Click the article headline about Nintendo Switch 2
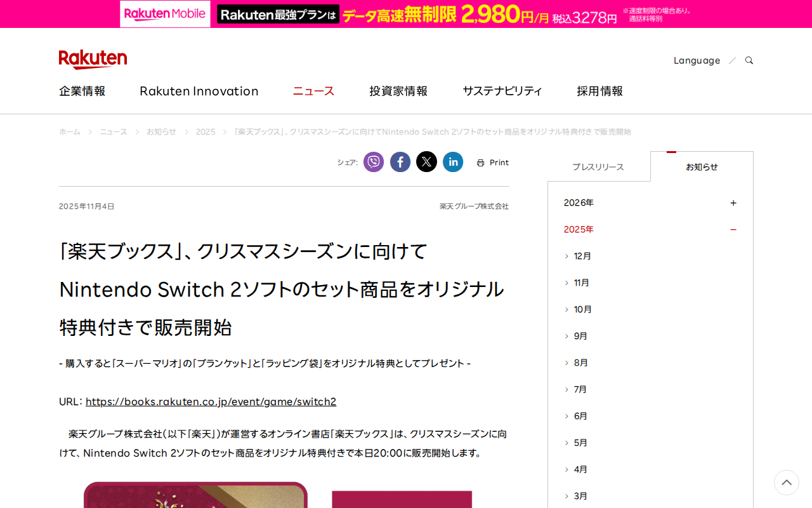The image size is (812, 508). [282, 290]
